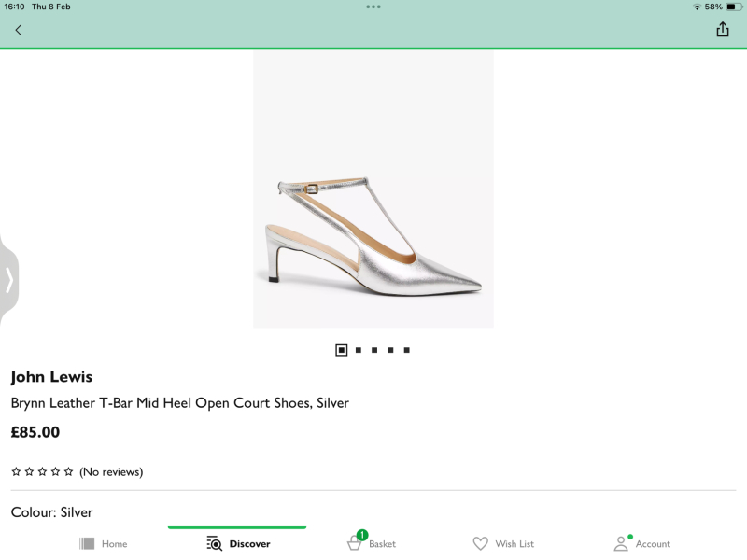Image resolution: width=747 pixels, height=560 pixels.
Task: Select the first image indicator dot
Action: tap(341, 350)
